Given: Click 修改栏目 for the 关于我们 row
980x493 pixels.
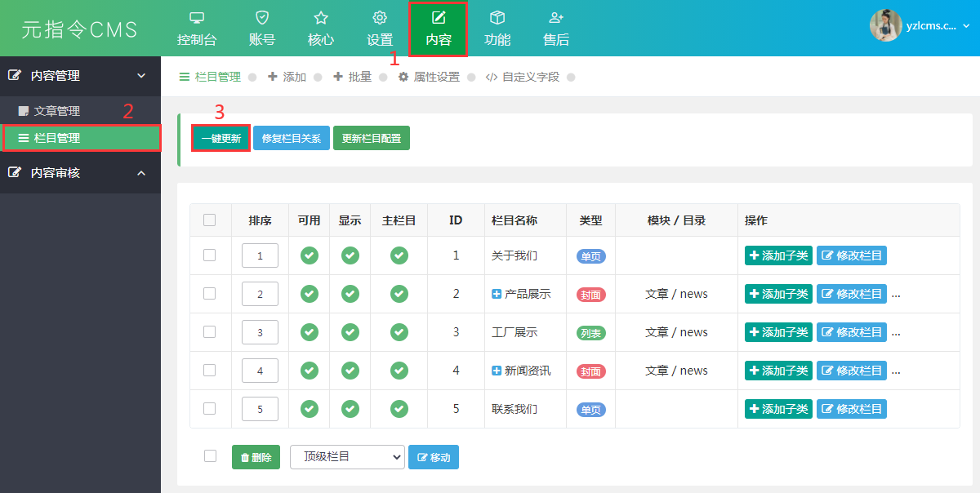Looking at the screenshot, I should click(852, 255).
